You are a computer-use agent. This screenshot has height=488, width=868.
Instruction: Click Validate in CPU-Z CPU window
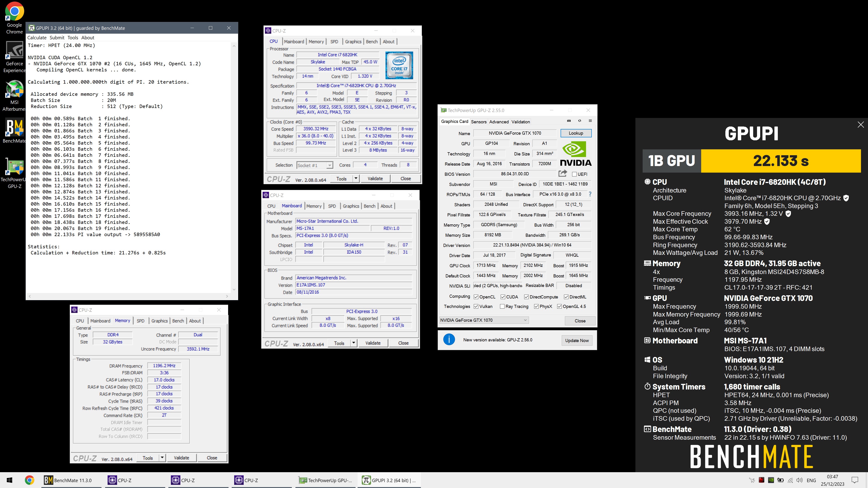click(x=375, y=178)
